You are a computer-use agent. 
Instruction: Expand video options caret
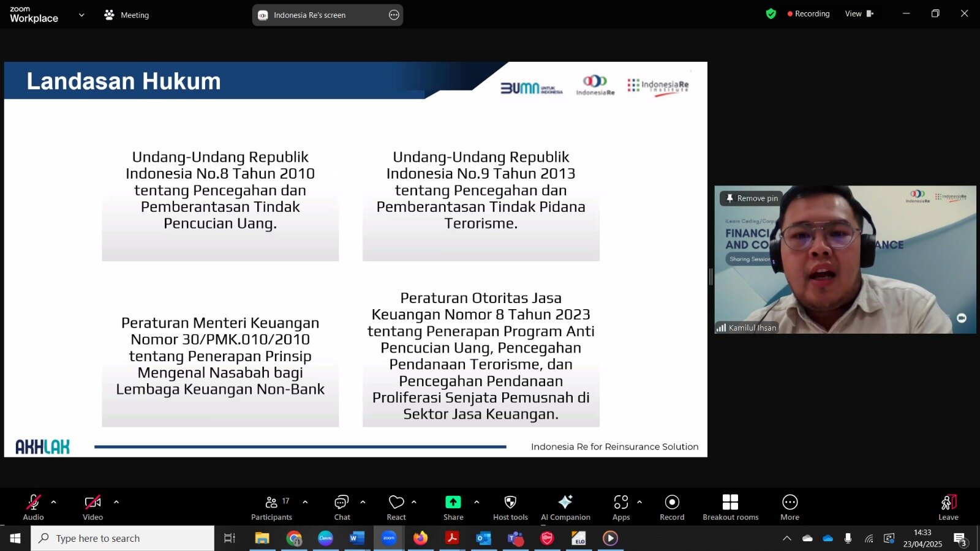pyautogui.click(x=116, y=502)
